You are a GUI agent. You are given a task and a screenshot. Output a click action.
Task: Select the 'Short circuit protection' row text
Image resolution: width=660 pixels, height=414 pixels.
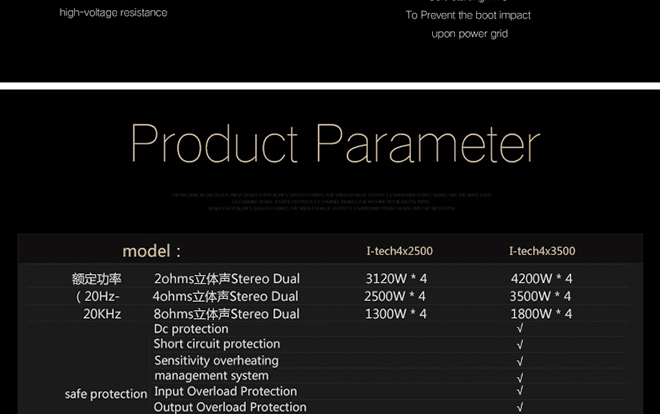click(x=217, y=344)
